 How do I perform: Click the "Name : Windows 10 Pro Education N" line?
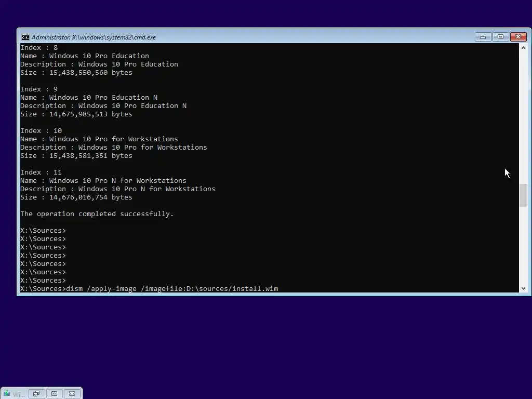[x=89, y=97]
